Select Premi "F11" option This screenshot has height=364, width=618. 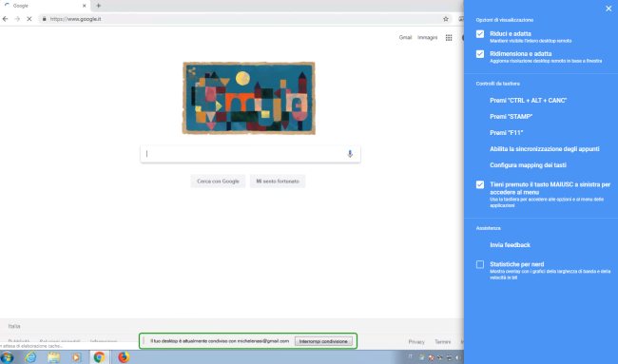click(x=507, y=133)
